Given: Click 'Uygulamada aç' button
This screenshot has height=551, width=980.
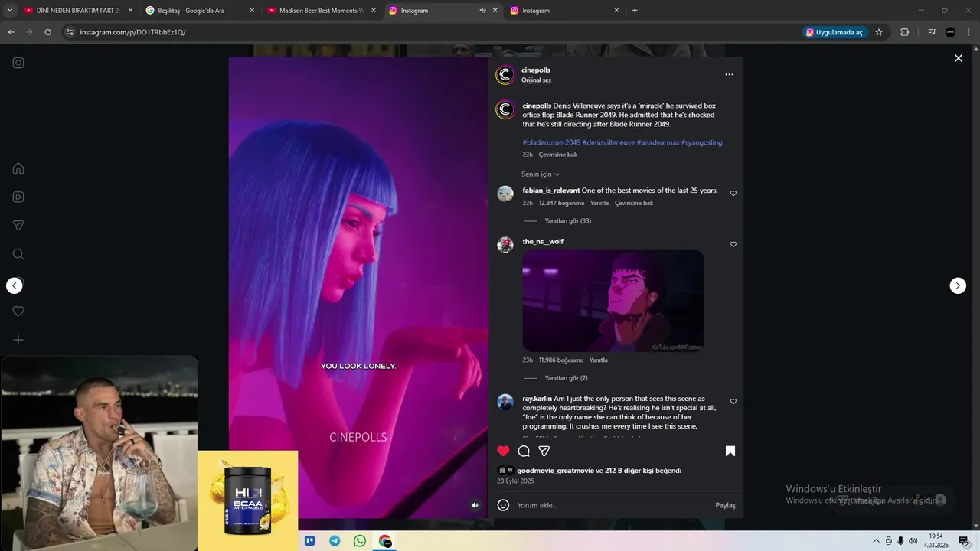Looking at the screenshot, I should coord(835,32).
